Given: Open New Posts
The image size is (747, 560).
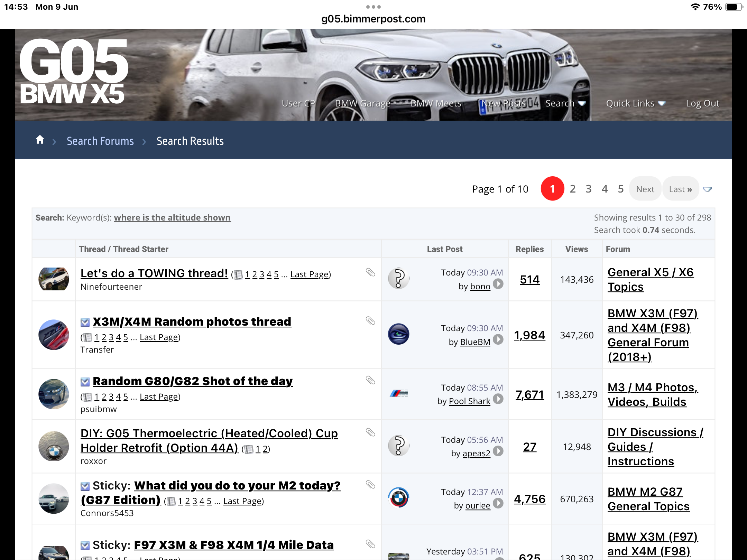Looking at the screenshot, I should pos(504,103).
